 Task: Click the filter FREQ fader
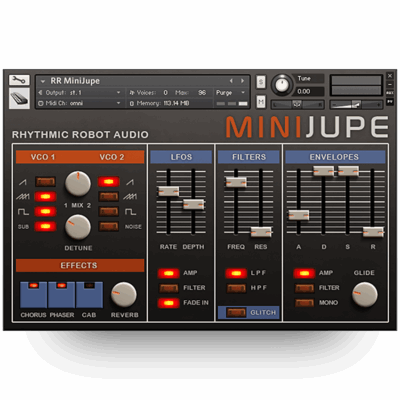click(x=236, y=182)
